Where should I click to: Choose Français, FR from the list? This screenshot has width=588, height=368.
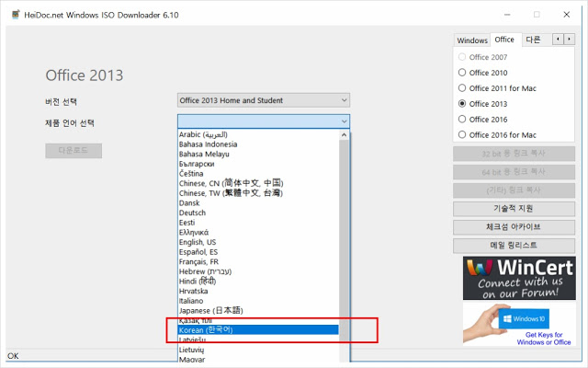(258, 261)
